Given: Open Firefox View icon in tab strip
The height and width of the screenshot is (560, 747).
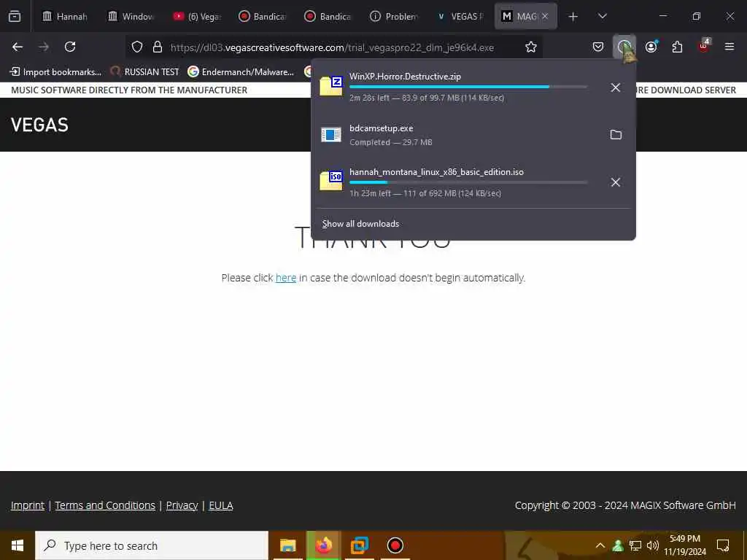Looking at the screenshot, I should point(15,16).
